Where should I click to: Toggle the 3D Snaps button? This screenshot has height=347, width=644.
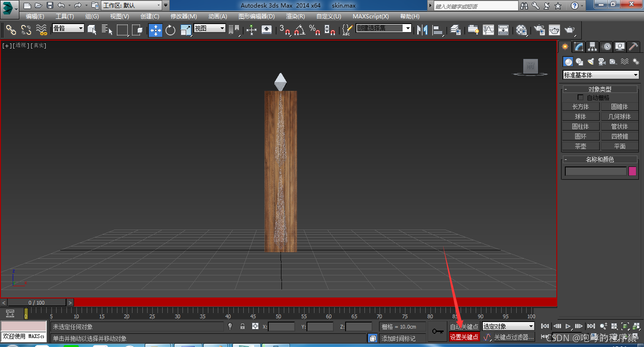pyautogui.click(x=285, y=30)
